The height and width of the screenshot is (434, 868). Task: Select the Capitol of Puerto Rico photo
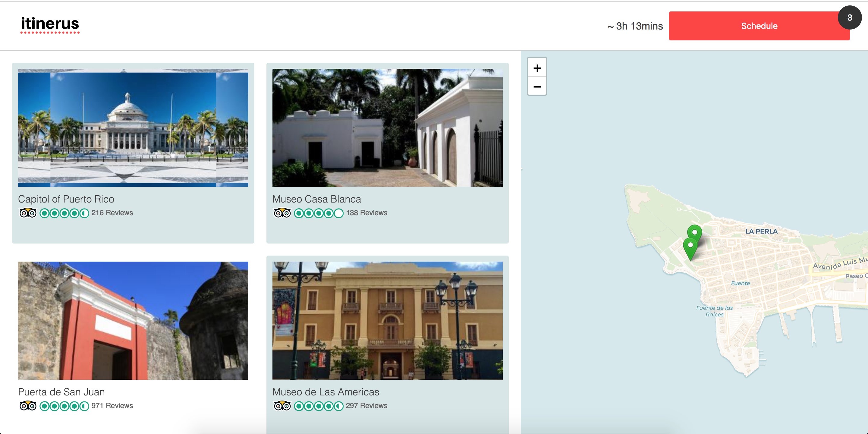point(133,128)
